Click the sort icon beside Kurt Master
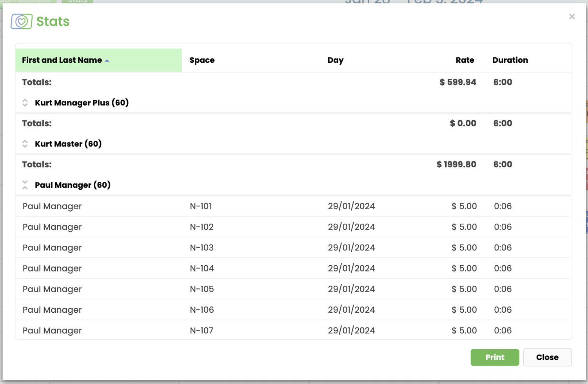The height and width of the screenshot is (384, 588). point(25,144)
